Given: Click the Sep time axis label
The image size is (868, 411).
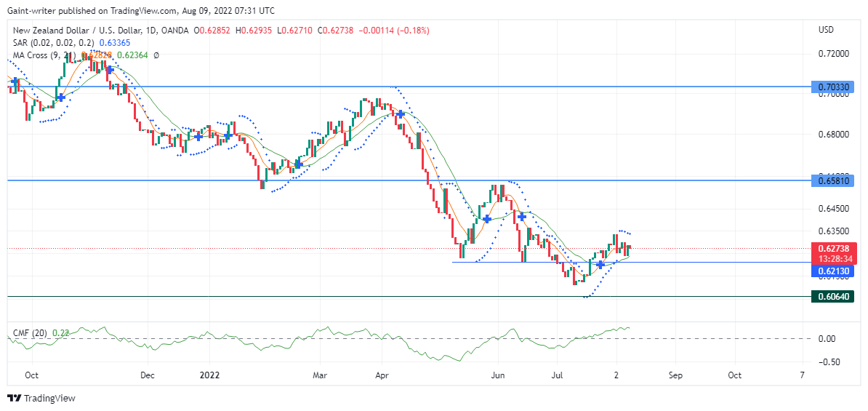Looking at the screenshot, I should (x=675, y=375).
